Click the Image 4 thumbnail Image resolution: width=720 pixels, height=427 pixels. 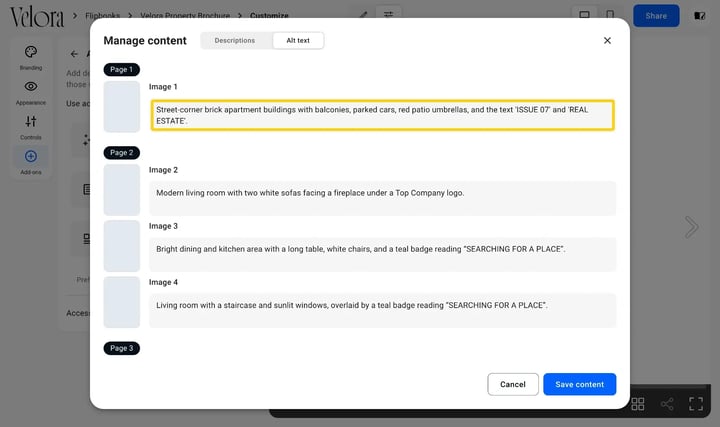[122, 302]
